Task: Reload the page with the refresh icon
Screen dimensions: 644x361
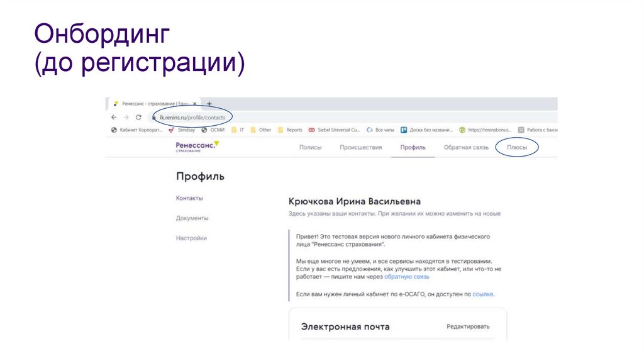Action: coord(138,117)
